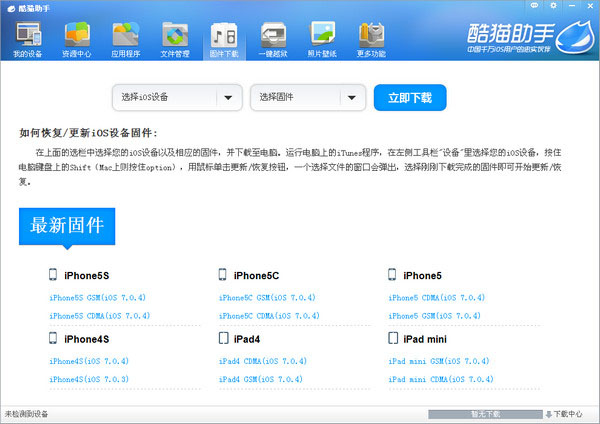Click the iPad mini heading text
Screen dimensions: 600x424
[425, 339]
